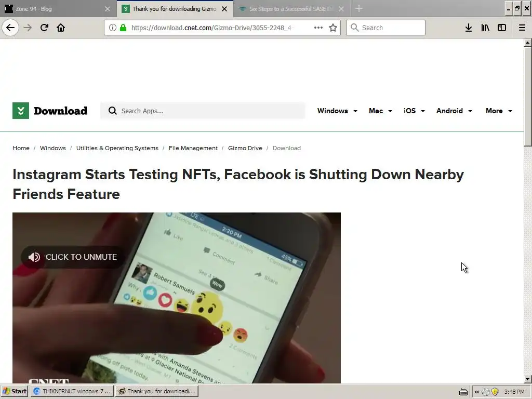Open the browser home page
This screenshot has width=532, height=399.
(x=61, y=28)
